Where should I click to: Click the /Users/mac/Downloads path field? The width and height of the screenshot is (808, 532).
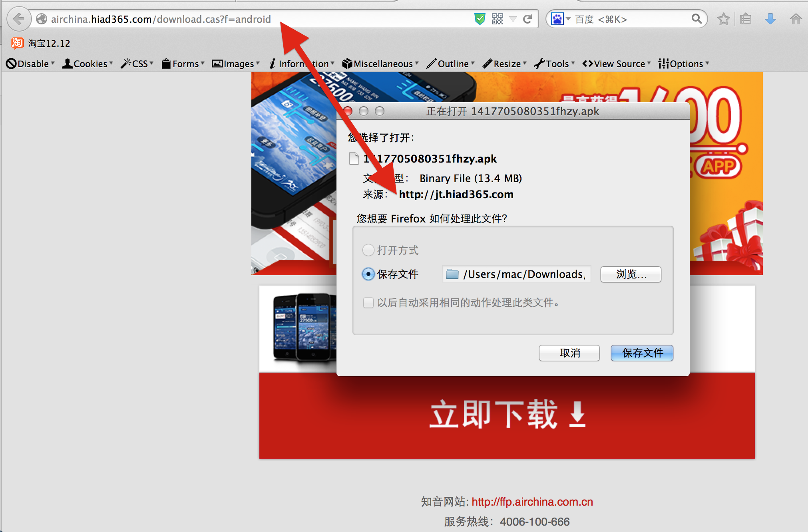[x=516, y=274]
